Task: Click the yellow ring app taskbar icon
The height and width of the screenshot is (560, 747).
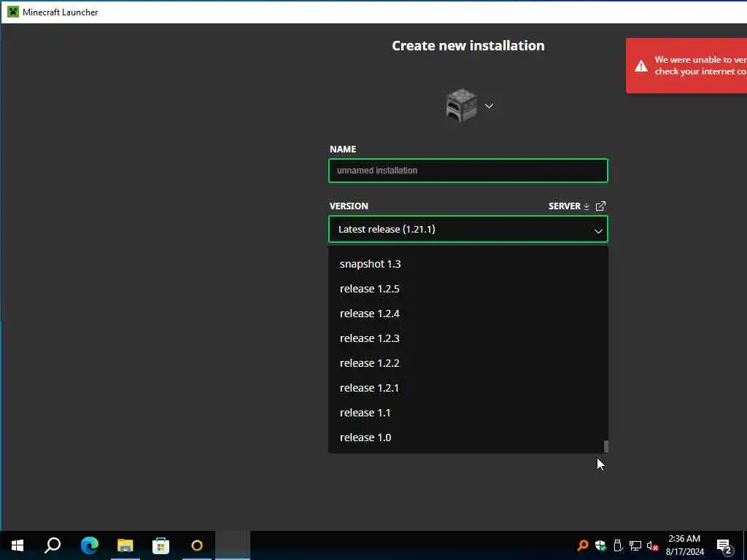Action: point(197,545)
